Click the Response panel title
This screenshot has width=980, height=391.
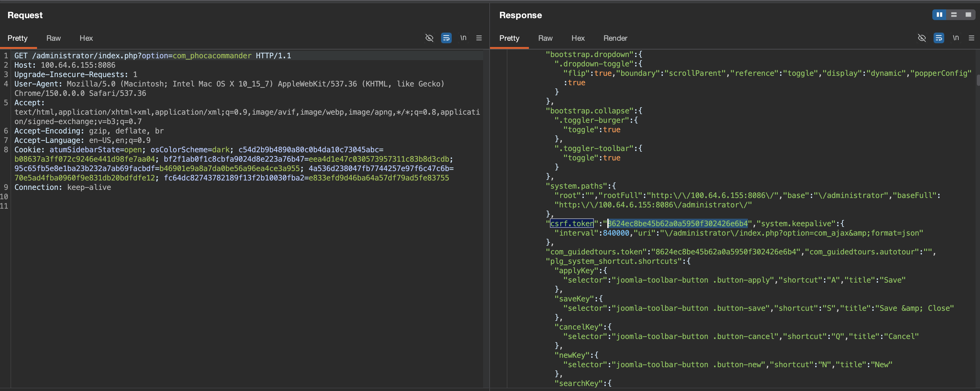pos(520,15)
